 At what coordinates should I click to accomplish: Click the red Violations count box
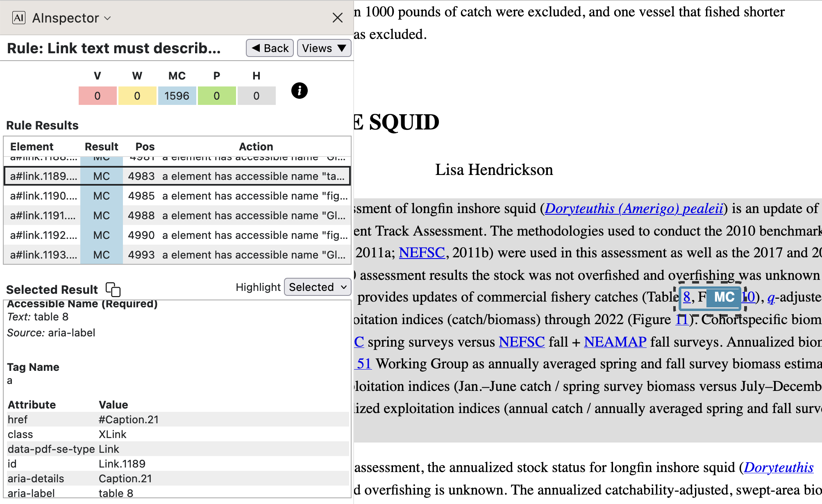coord(98,96)
